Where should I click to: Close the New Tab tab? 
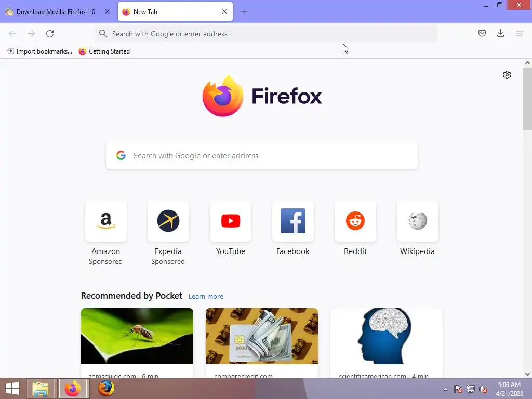click(x=224, y=11)
